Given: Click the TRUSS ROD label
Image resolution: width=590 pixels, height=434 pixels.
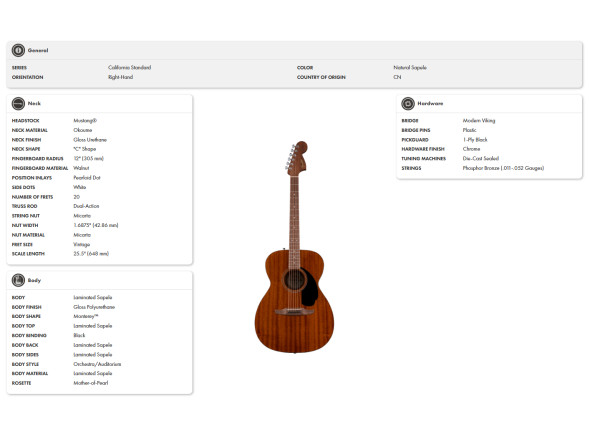Looking at the screenshot, I should [24, 206].
